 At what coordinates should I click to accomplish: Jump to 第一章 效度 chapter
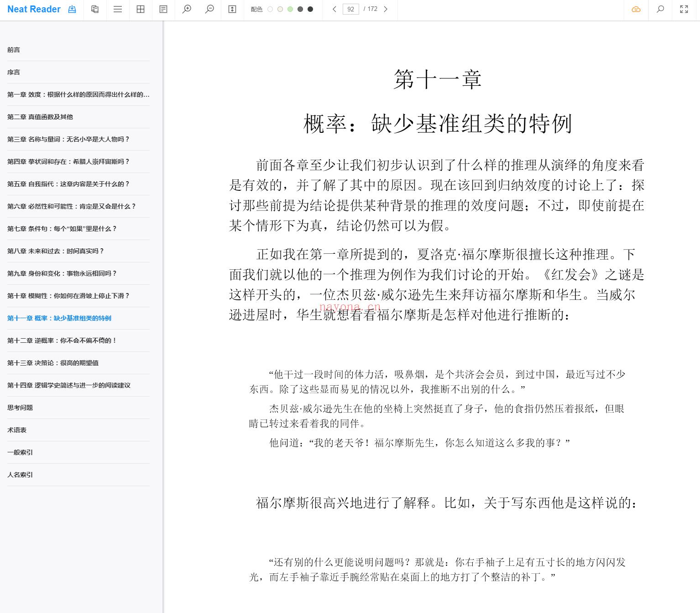(78, 94)
